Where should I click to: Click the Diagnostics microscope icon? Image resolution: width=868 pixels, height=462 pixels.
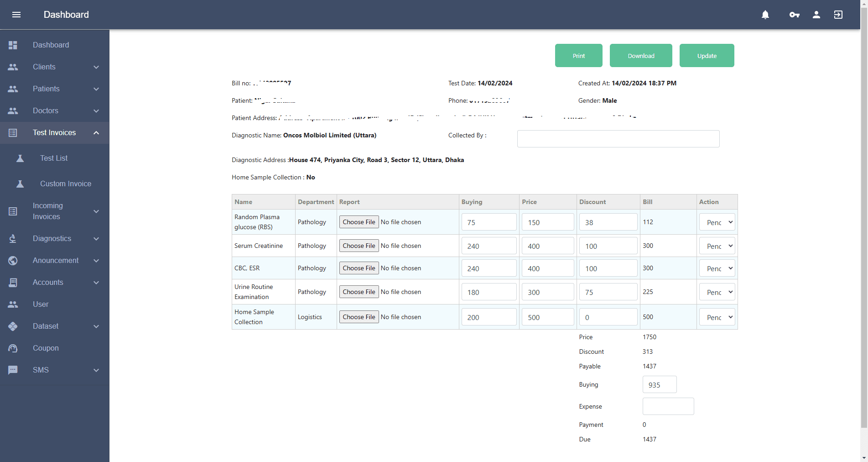[x=13, y=239]
